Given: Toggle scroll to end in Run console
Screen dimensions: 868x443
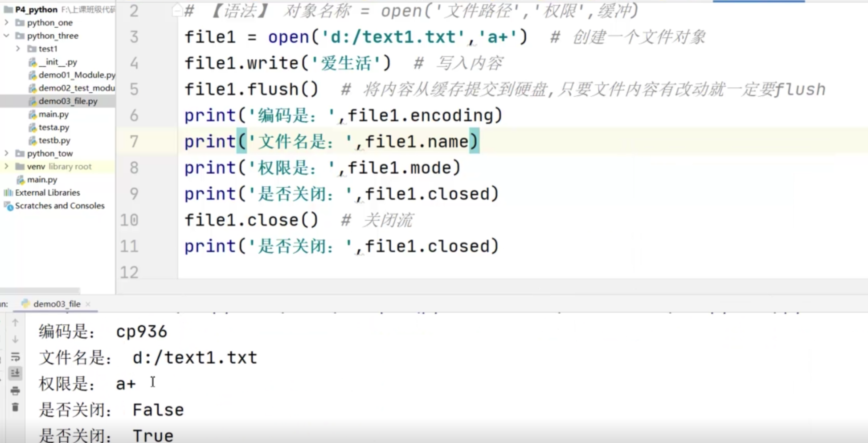Looking at the screenshot, I should pos(15,373).
